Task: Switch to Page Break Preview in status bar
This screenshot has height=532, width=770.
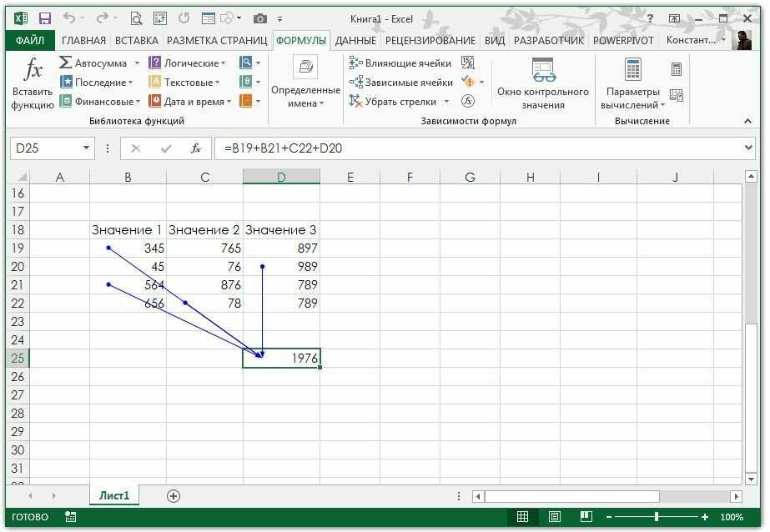Action: (586, 517)
